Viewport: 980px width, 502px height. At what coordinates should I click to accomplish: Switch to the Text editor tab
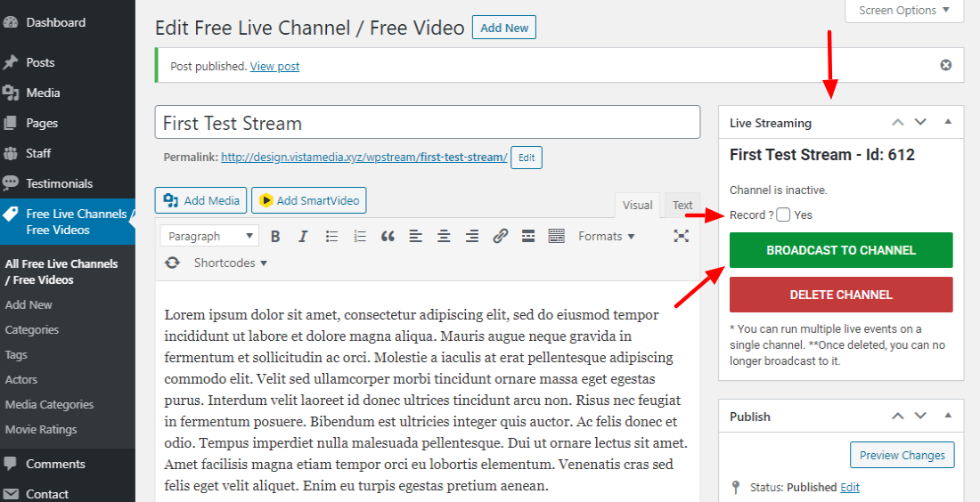point(682,205)
